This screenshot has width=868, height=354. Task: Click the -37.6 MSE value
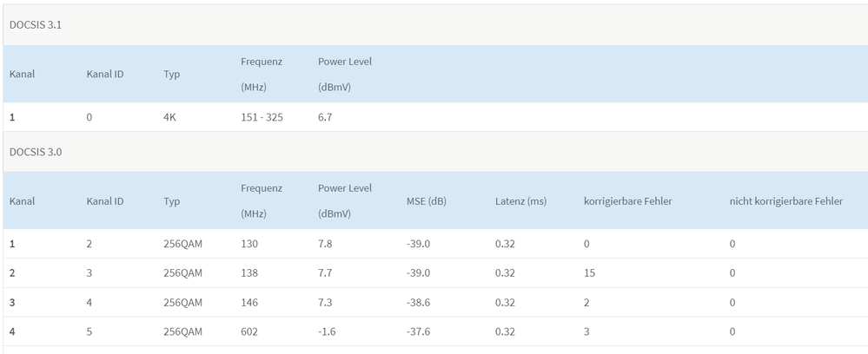coord(418,332)
